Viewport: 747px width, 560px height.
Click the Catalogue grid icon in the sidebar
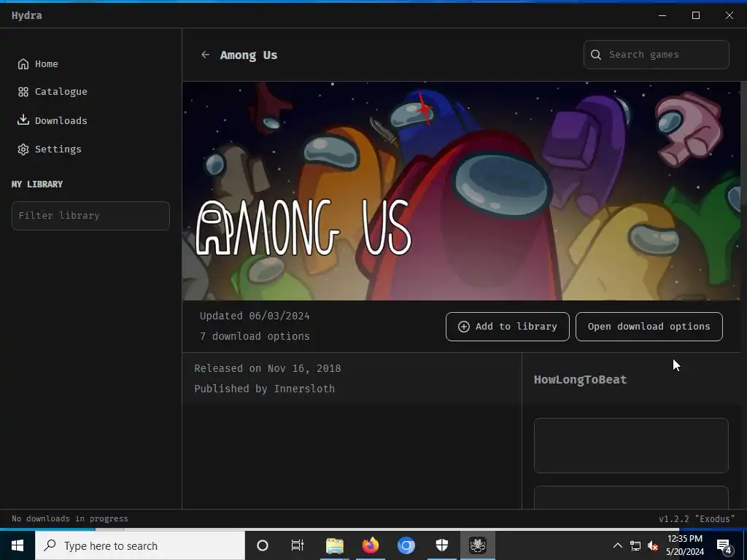[x=23, y=92]
